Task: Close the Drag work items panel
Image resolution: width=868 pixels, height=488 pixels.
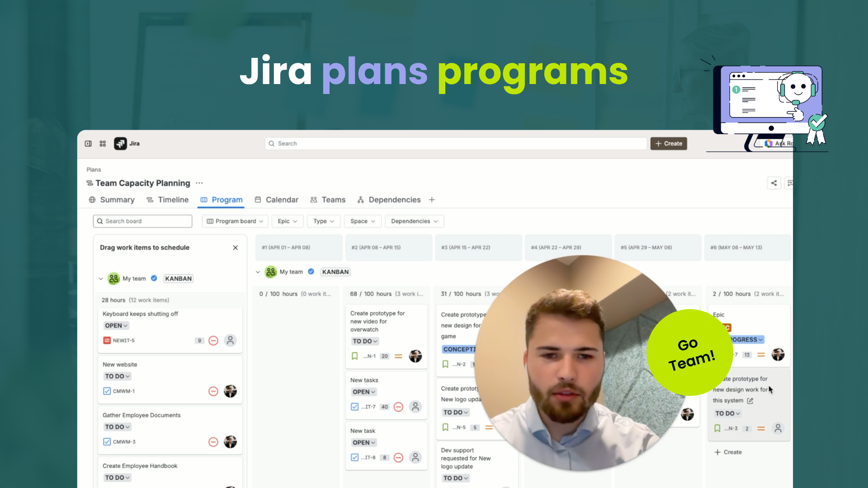Action: pyautogui.click(x=235, y=248)
